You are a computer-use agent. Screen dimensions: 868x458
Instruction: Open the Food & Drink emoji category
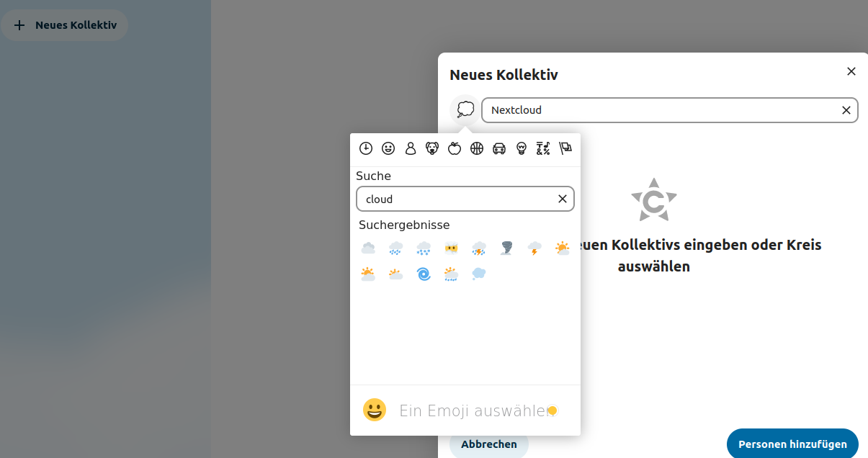click(455, 148)
